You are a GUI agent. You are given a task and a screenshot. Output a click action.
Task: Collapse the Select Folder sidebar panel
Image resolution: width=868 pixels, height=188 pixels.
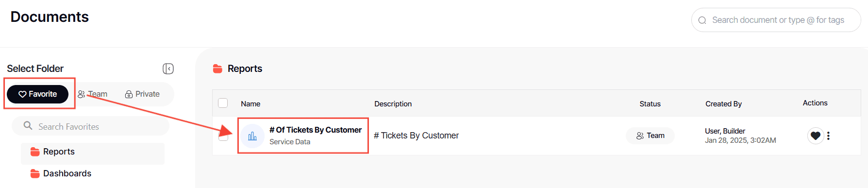(168, 68)
